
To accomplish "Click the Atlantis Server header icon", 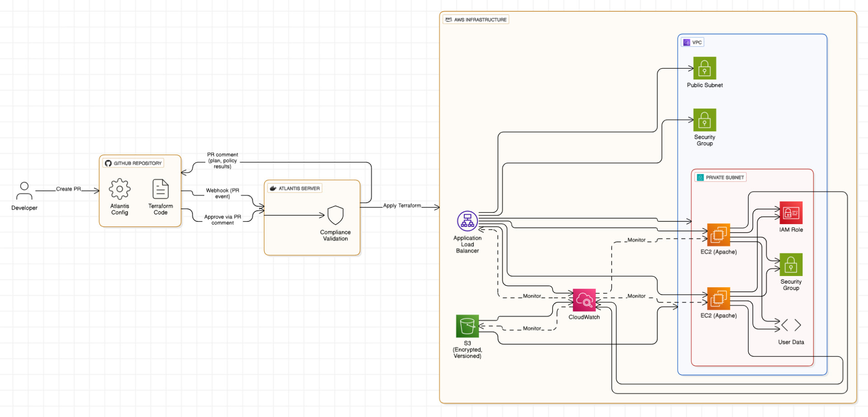I will [x=273, y=188].
